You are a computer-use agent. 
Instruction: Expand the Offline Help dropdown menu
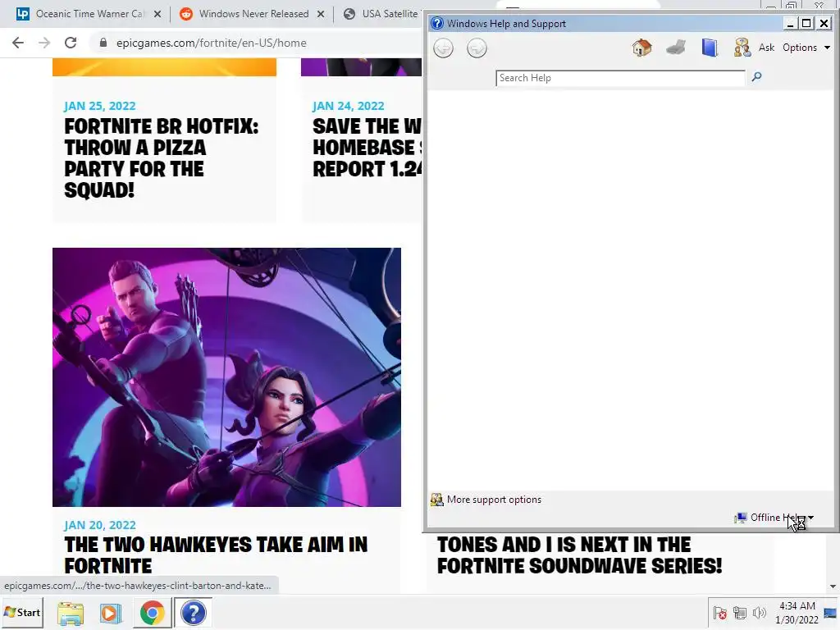[x=810, y=518]
